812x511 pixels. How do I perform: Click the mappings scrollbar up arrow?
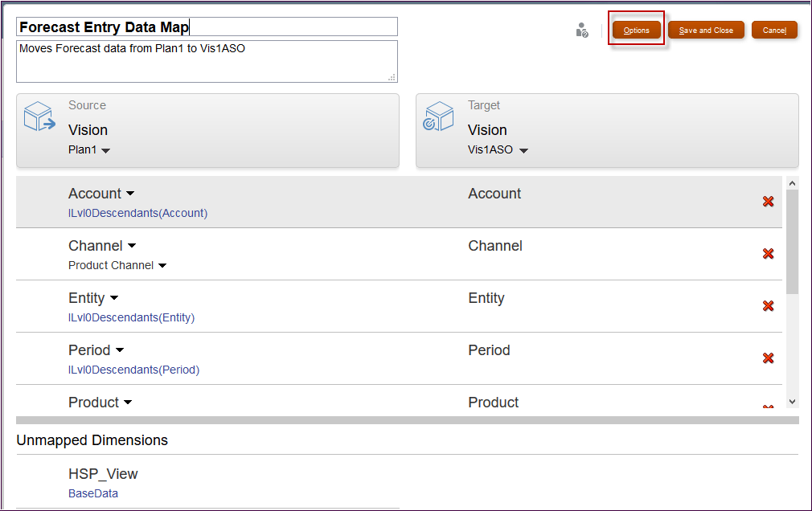[x=792, y=183]
